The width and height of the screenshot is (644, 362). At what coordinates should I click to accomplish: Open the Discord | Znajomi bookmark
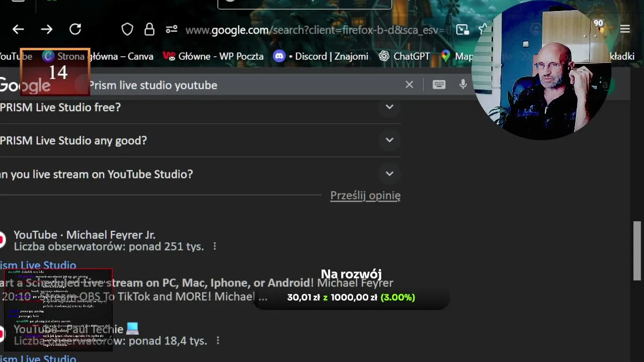tap(320, 56)
